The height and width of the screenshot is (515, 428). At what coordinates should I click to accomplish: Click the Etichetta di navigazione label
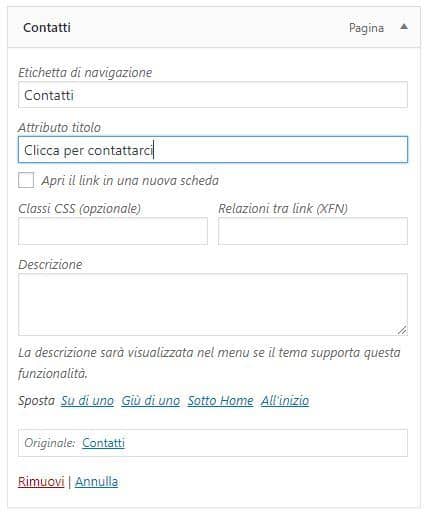pyautogui.click(x=85, y=72)
